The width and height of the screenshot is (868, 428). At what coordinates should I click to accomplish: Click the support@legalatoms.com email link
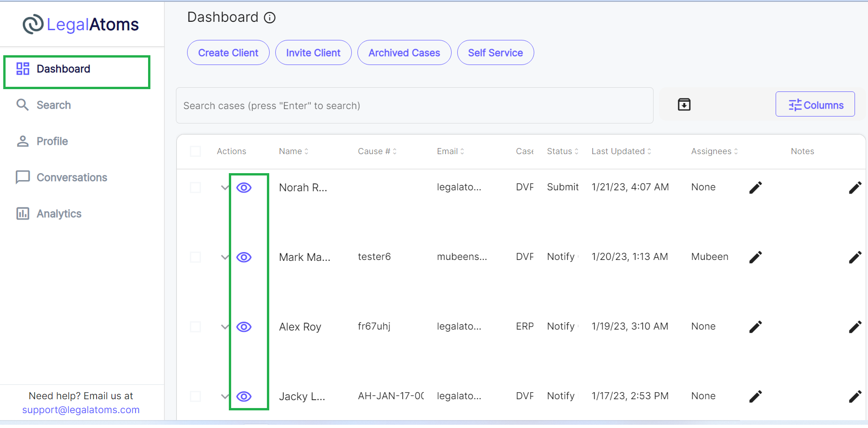point(81,410)
